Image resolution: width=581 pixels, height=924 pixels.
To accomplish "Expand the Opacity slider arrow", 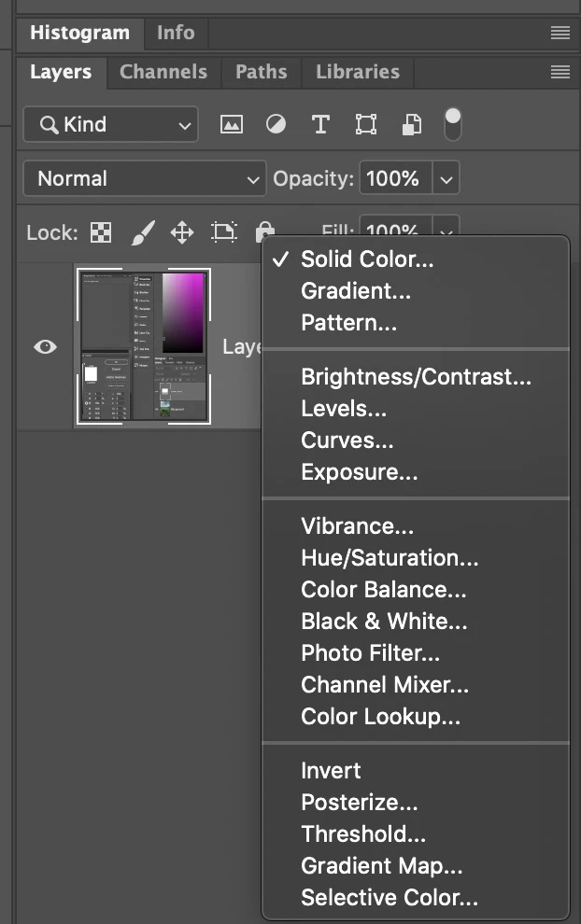I will tap(446, 179).
